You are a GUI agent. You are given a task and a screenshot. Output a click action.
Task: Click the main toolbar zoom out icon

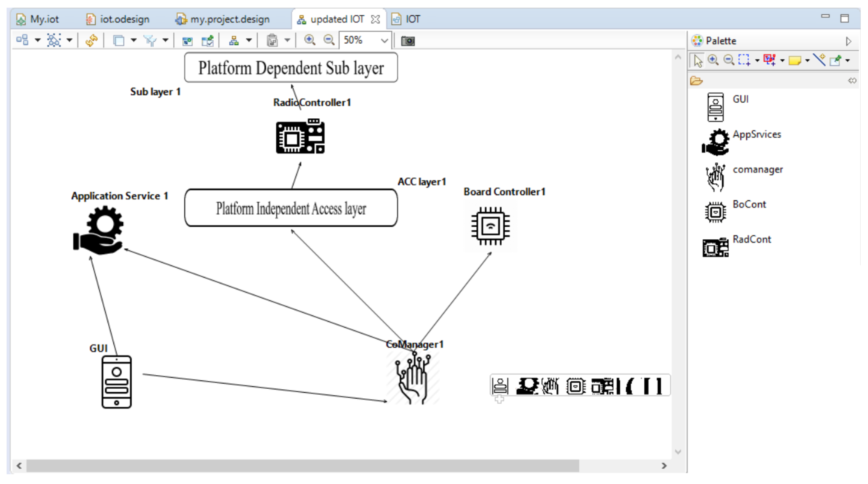coord(329,40)
